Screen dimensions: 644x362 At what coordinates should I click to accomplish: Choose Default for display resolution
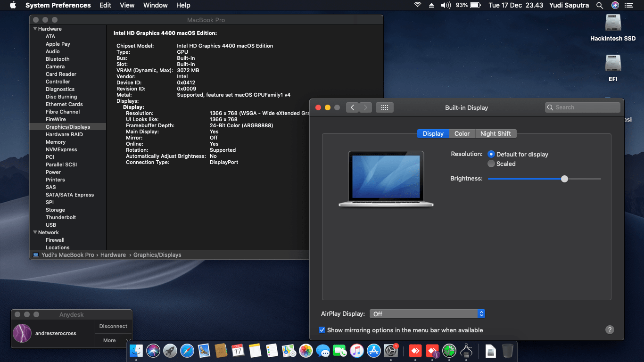point(491,154)
